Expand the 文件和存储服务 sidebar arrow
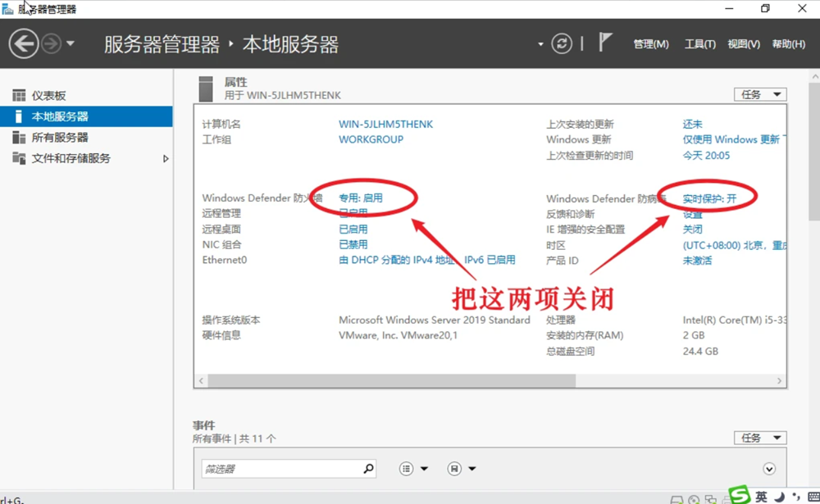This screenshot has height=504, width=820. tap(166, 159)
